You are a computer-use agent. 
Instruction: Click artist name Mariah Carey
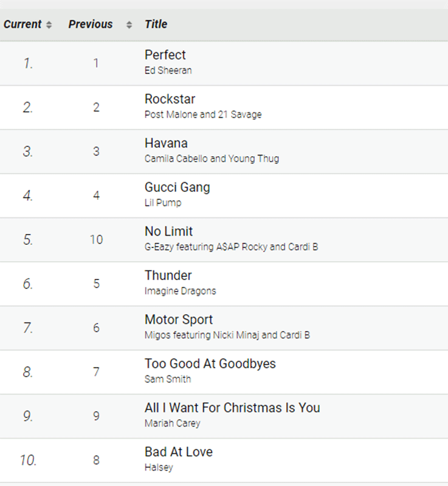tap(173, 423)
